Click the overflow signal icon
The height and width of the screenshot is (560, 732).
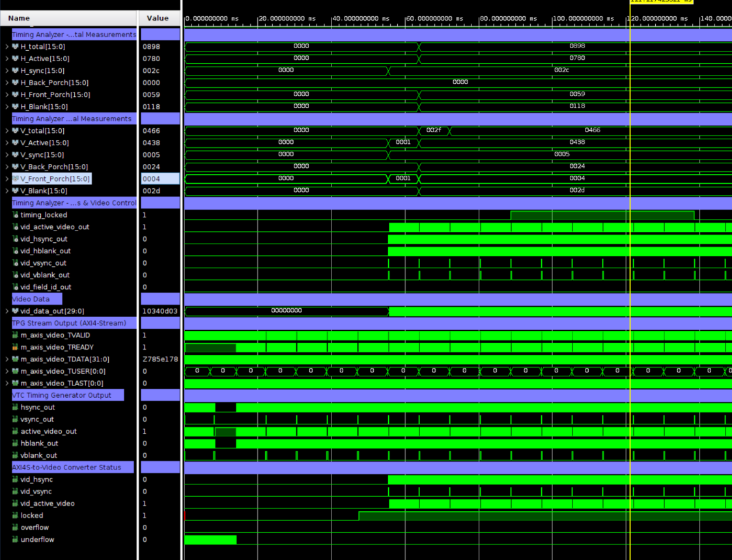[x=16, y=528]
